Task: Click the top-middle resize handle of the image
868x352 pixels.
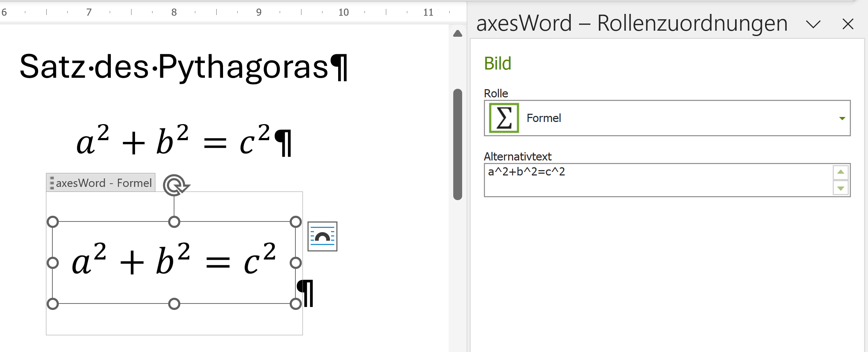Action: [174, 222]
